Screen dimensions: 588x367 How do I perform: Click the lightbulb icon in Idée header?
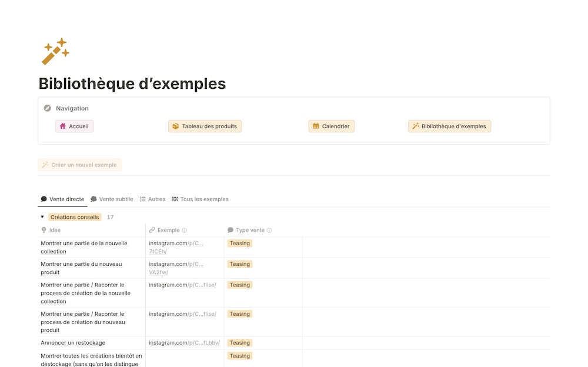pyautogui.click(x=44, y=230)
